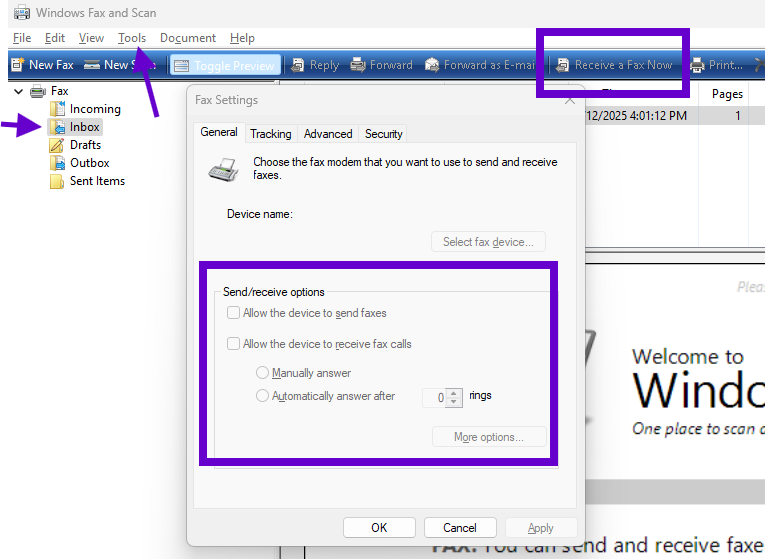Click the Print toolbar icon

[697, 65]
